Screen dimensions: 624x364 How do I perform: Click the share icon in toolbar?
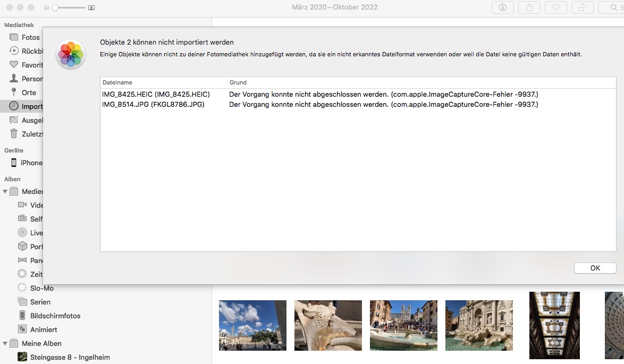click(x=529, y=7)
